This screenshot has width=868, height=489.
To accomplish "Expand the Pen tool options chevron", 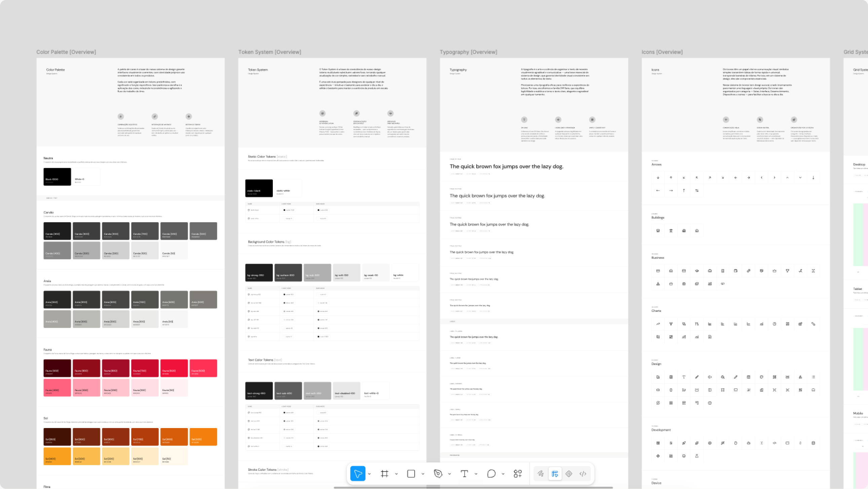I will click(x=449, y=474).
